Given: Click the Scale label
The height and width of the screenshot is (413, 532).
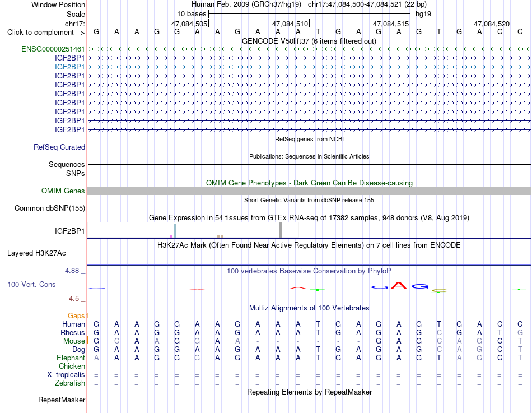Looking at the screenshot, I should (76, 14).
